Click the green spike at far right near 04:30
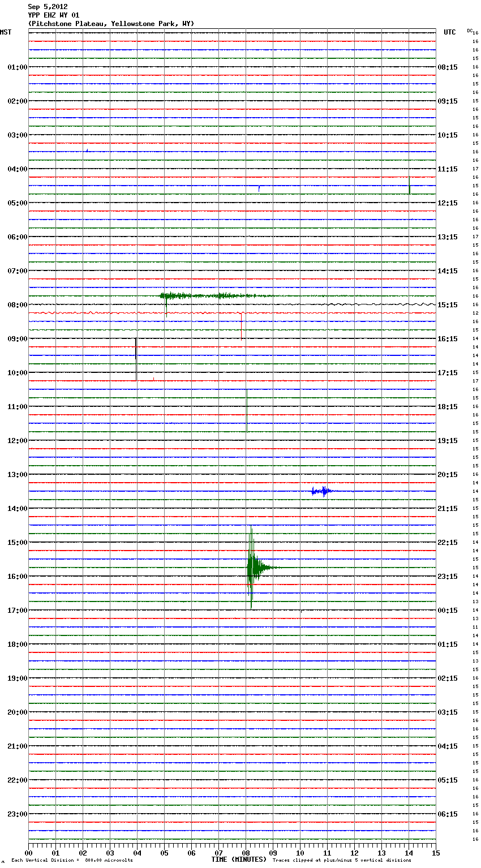Viewport: 481px width, 868px height. [409, 186]
